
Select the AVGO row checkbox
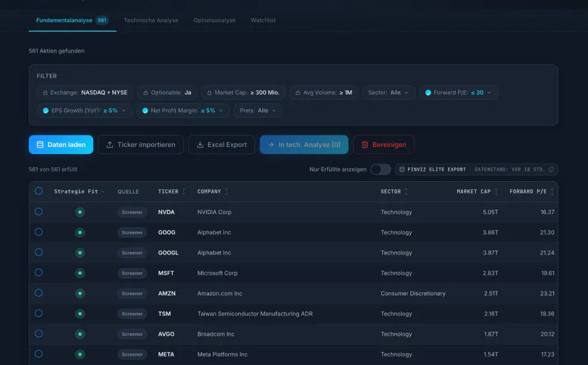[39, 333]
